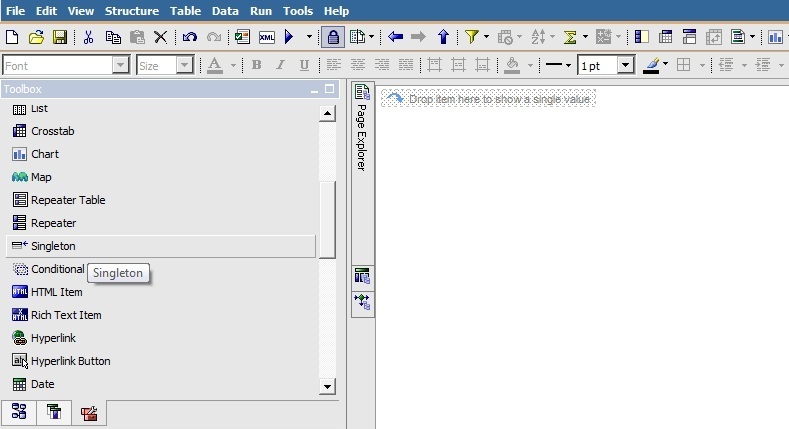This screenshot has width=789, height=429.
Task: Click the section/list headers icon
Action: click(x=642, y=37)
